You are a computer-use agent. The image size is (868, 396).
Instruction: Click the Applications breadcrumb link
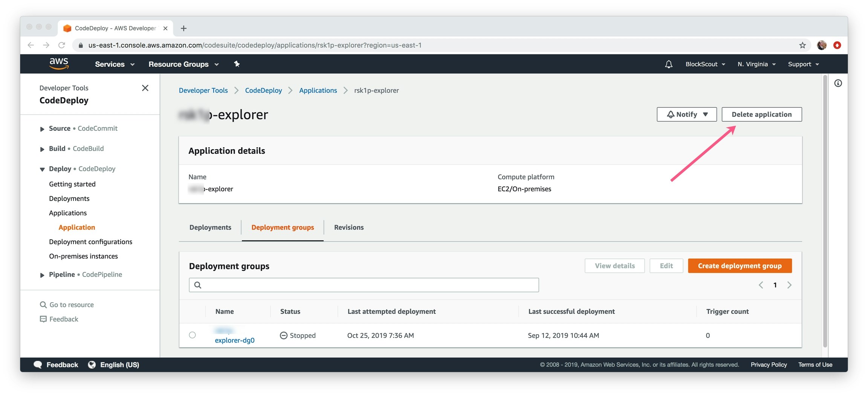tap(318, 90)
